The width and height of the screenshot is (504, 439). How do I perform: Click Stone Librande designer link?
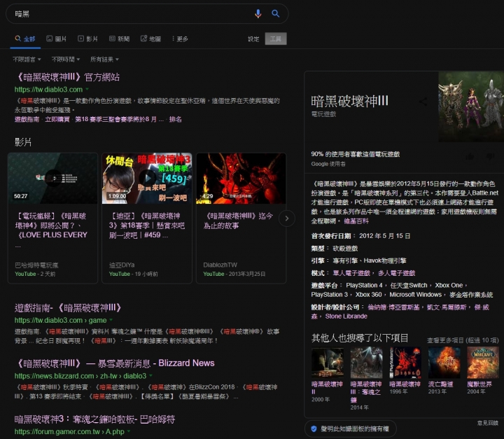coord(346,316)
